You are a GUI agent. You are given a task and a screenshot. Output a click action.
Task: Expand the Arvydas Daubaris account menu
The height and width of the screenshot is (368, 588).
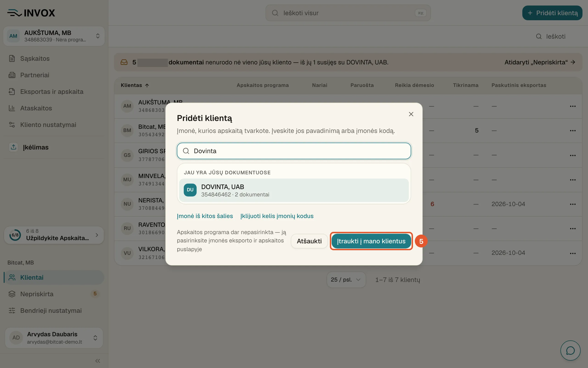coord(54,338)
